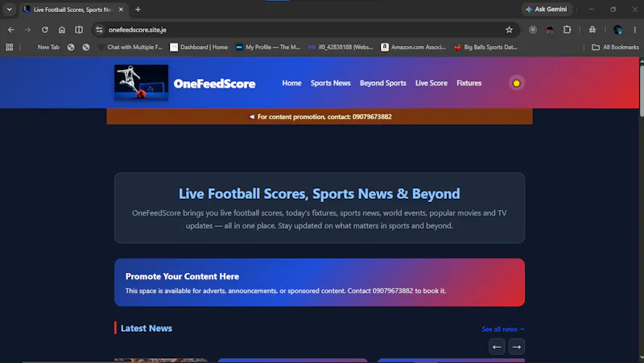This screenshot has height=363, width=644.
Task: Click the incognito-style icon in the toolbar
Action: (592, 30)
